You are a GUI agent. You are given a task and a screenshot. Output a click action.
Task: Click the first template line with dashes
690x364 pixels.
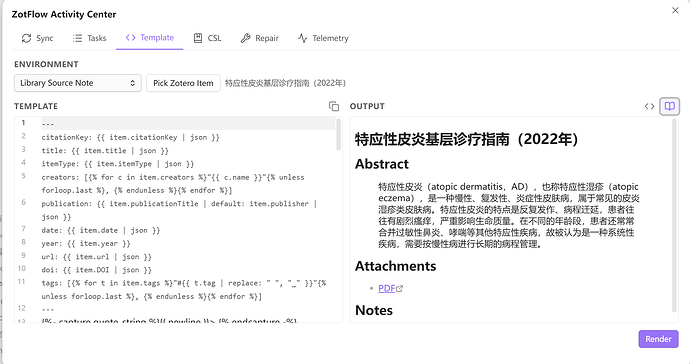click(48, 123)
